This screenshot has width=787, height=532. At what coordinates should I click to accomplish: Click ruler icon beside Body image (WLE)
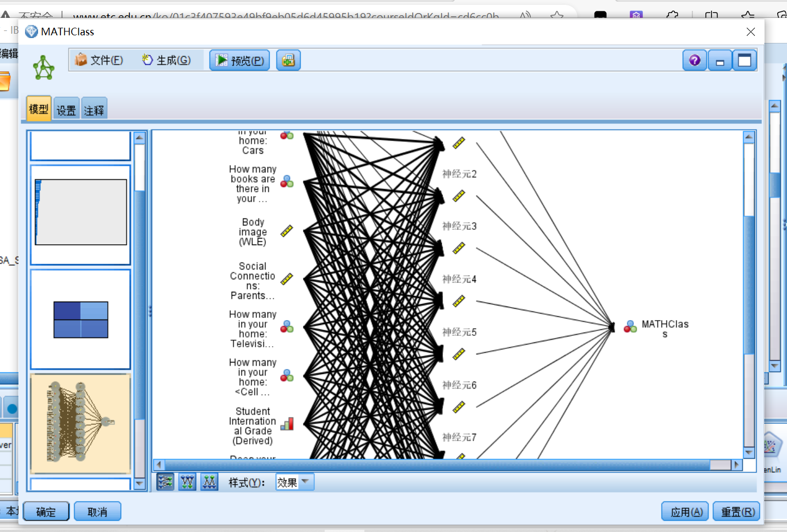pos(287,231)
